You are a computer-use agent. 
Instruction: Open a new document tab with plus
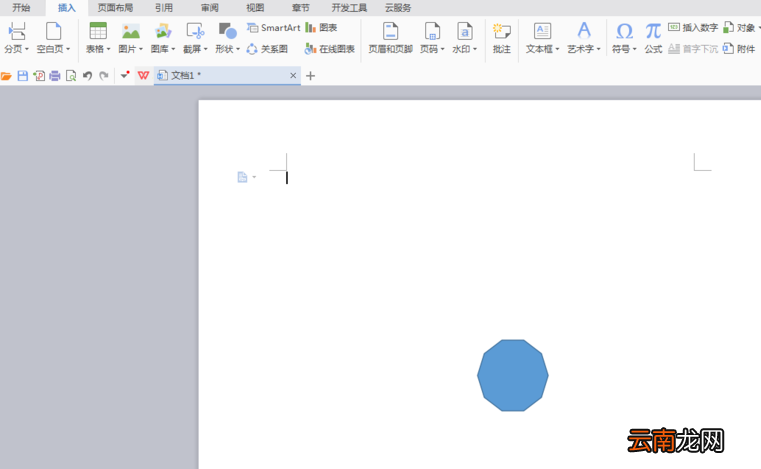(311, 76)
